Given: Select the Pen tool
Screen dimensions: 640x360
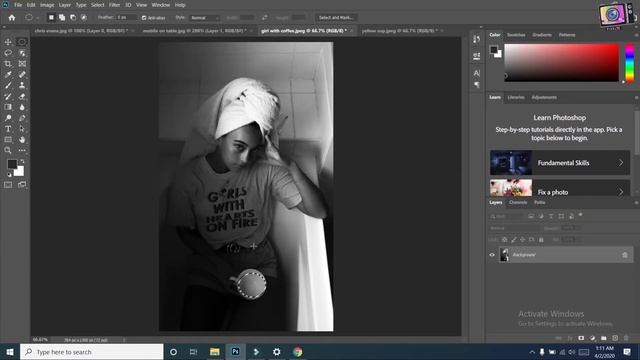Looking at the screenshot, I should pos(22,118).
